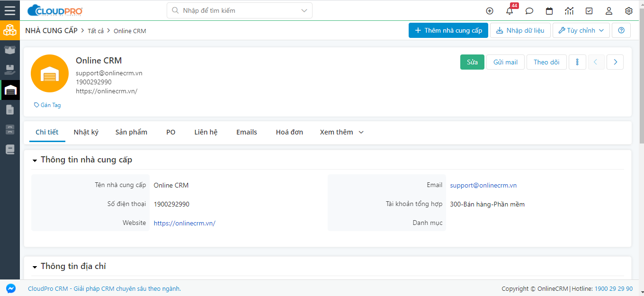Expand the Xem thêm tab dropdown

pyautogui.click(x=342, y=132)
